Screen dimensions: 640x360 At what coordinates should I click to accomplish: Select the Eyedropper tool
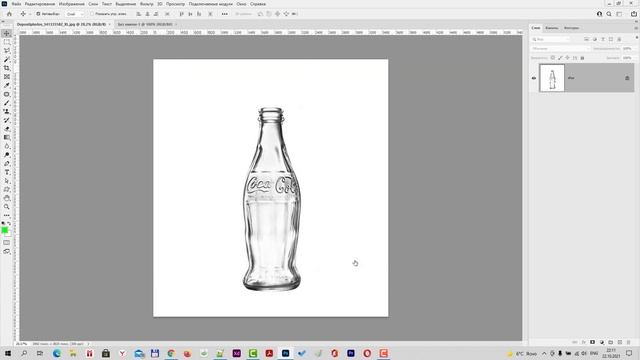[x=7, y=85]
